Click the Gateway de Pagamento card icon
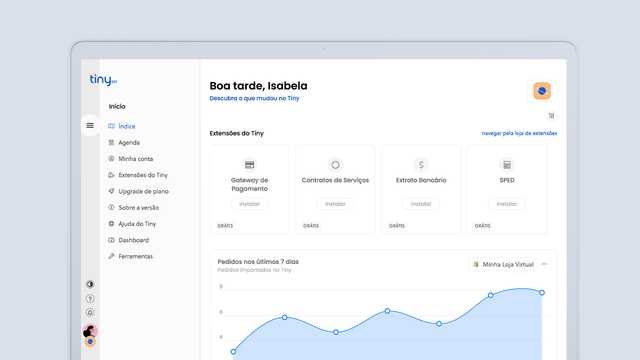This screenshot has height=360, width=640. click(x=249, y=165)
